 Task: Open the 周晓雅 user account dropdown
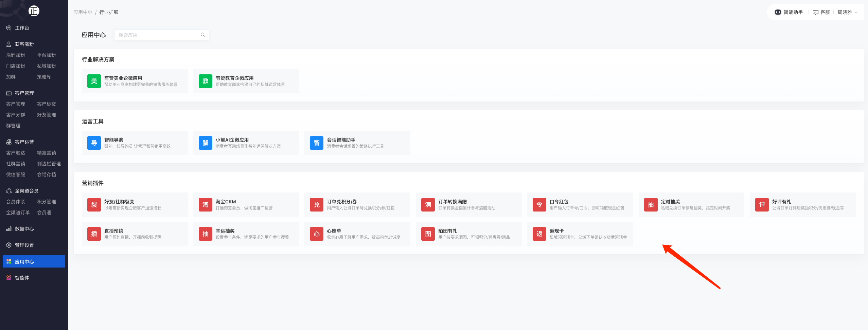(847, 12)
